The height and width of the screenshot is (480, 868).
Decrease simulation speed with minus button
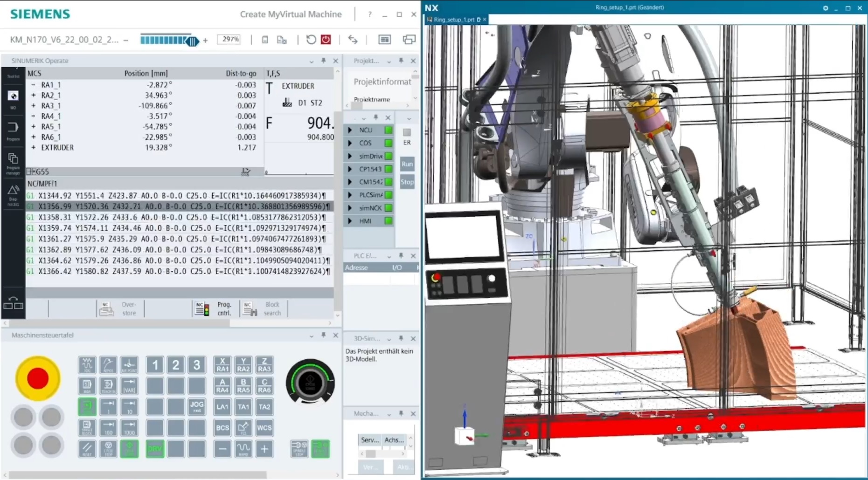(x=126, y=40)
